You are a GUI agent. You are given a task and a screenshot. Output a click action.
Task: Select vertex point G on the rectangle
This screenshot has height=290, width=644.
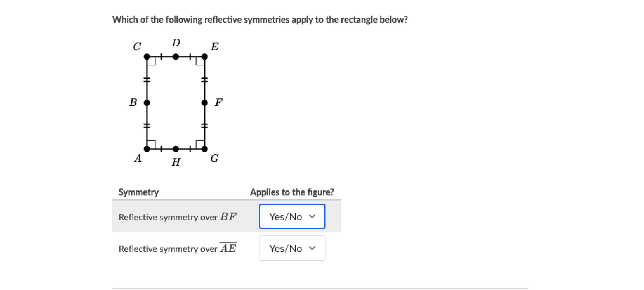coord(205,148)
